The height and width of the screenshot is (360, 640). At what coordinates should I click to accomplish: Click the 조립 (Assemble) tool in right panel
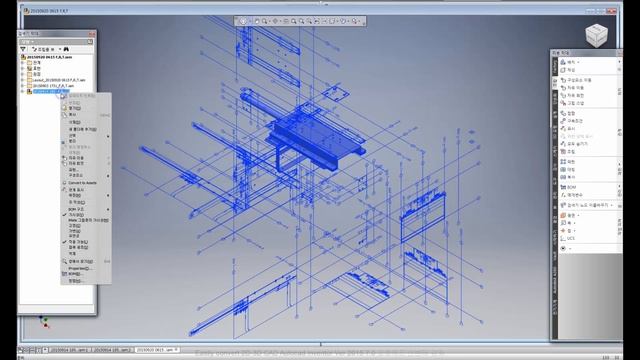coord(568,151)
